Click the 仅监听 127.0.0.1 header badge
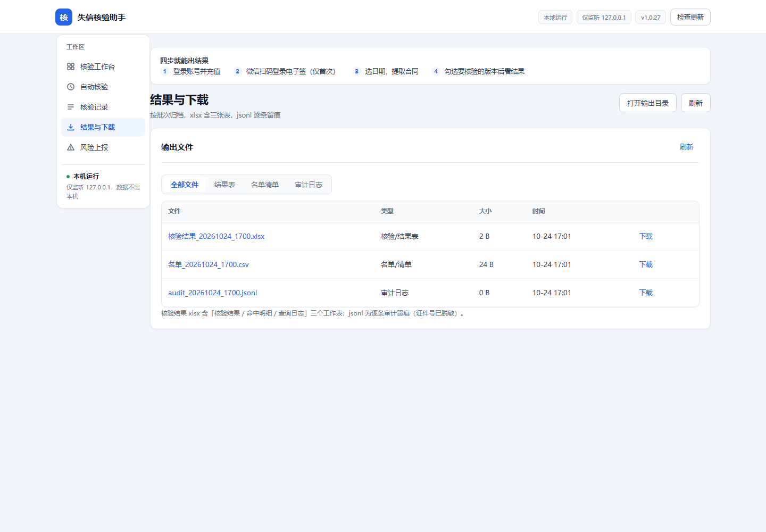766x532 pixels. tap(604, 17)
